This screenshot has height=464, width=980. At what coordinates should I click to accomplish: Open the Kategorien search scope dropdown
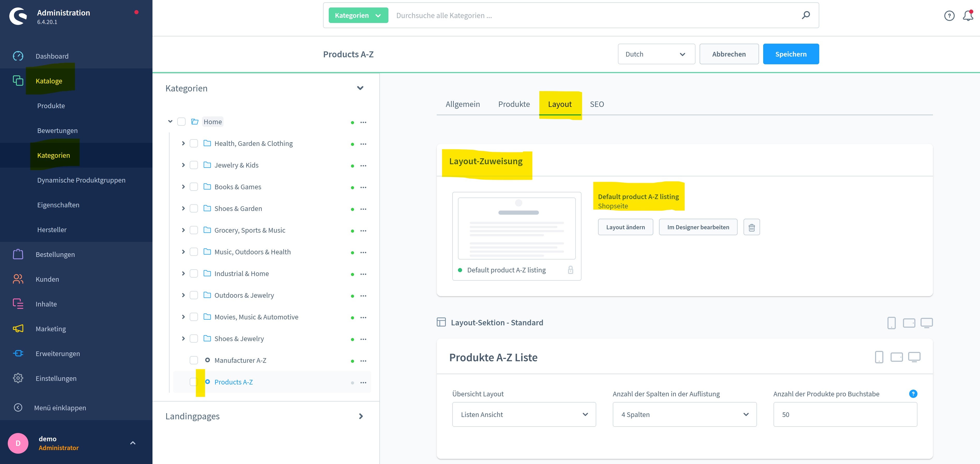(x=358, y=15)
